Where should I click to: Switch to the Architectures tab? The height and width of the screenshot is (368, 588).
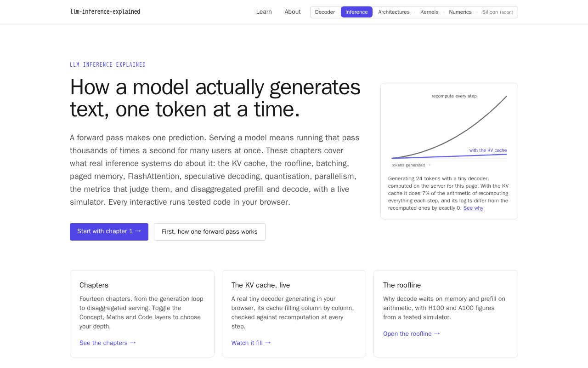(x=394, y=12)
